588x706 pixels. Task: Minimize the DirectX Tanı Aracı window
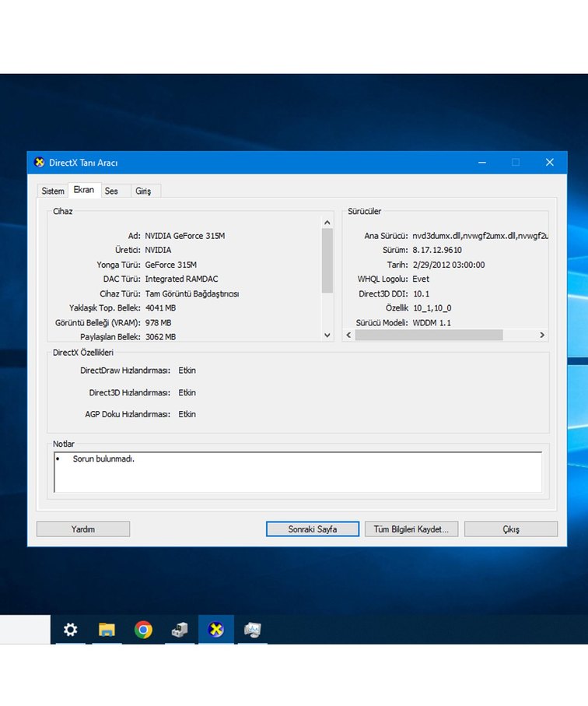pyautogui.click(x=482, y=162)
